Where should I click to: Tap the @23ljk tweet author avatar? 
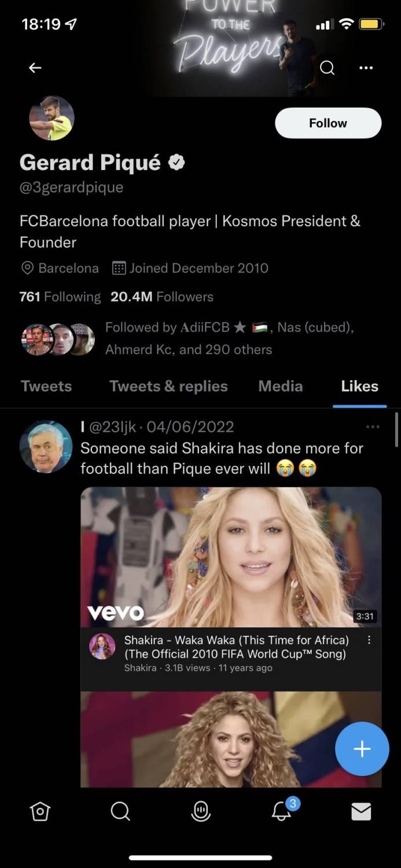click(46, 446)
